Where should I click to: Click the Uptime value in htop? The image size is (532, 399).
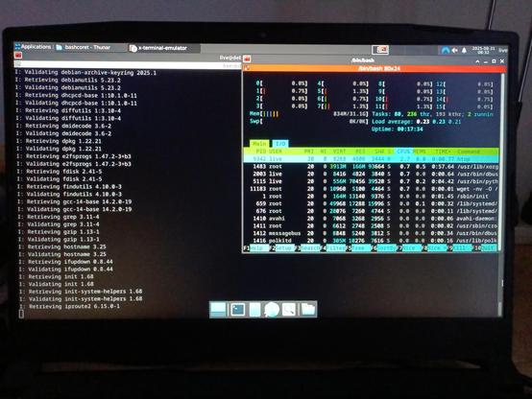[x=410, y=129]
